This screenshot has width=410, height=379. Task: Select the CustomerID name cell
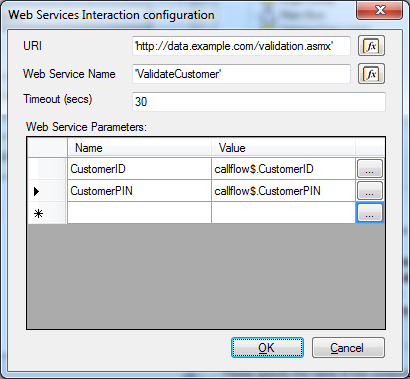(x=139, y=169)
